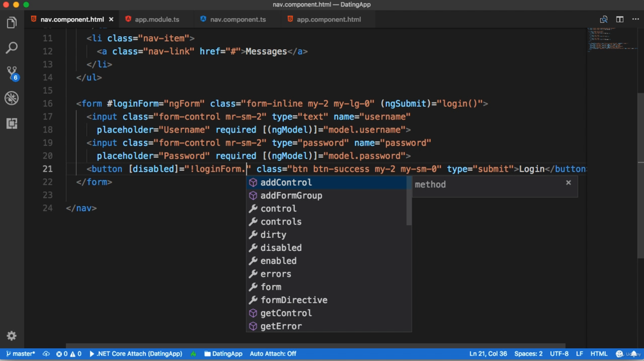Image resolution: width=644 pixels, height=361 pixels.
Task: Change encoding via UTF-8
Action: pos(559,354)
